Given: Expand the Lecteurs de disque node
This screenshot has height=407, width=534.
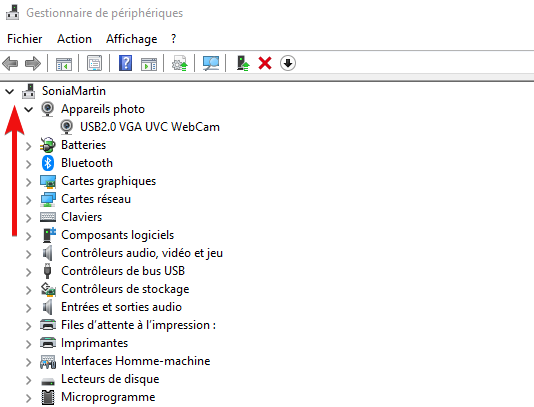Looking at the screenshot, I should (29, 380).
